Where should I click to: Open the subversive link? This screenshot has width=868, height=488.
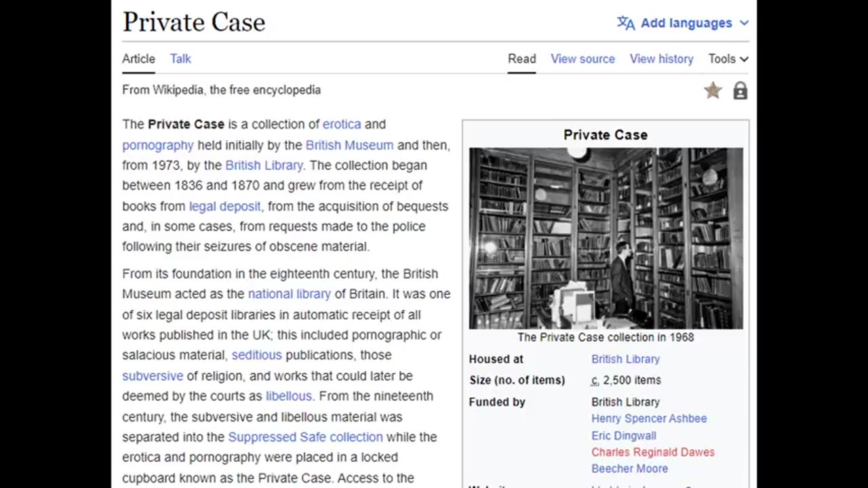[153, 375]
